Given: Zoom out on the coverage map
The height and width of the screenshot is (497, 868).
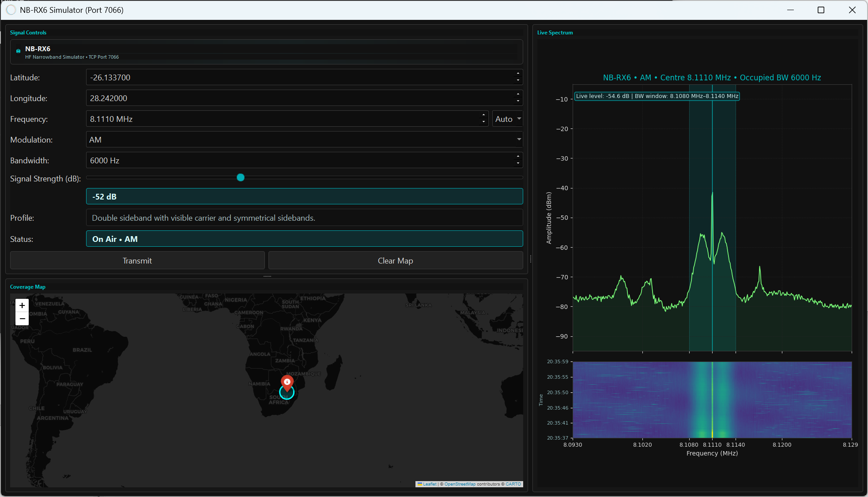Looking at the screenshot, I should 22,318.
